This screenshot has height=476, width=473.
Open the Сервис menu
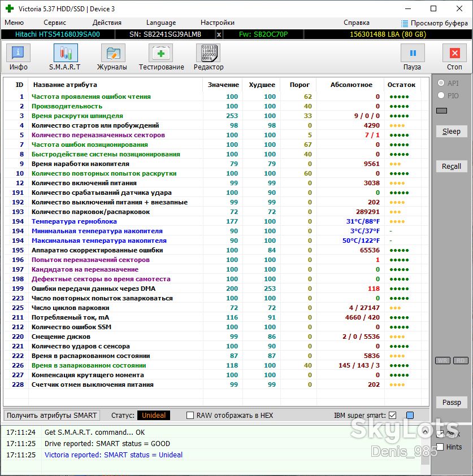[55, 23]
